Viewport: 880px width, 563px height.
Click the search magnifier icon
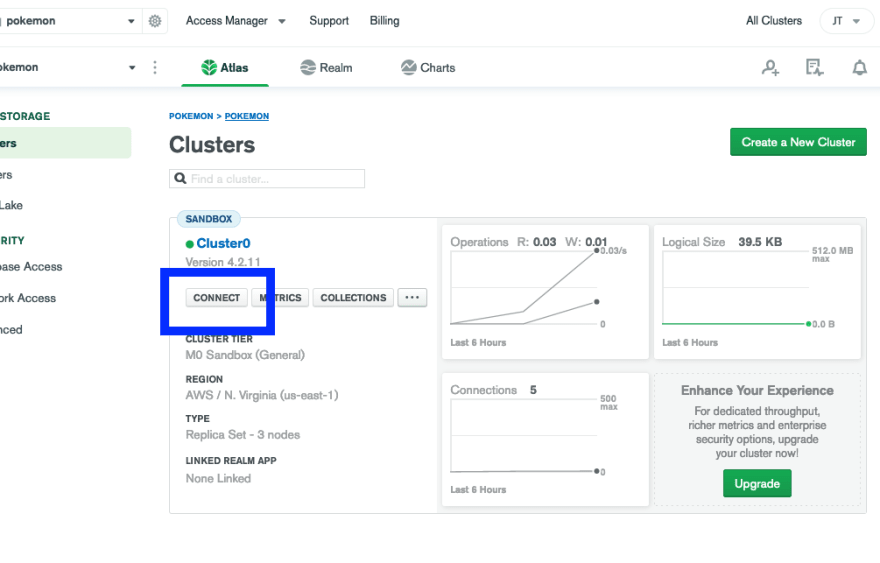tap(180, 178)
